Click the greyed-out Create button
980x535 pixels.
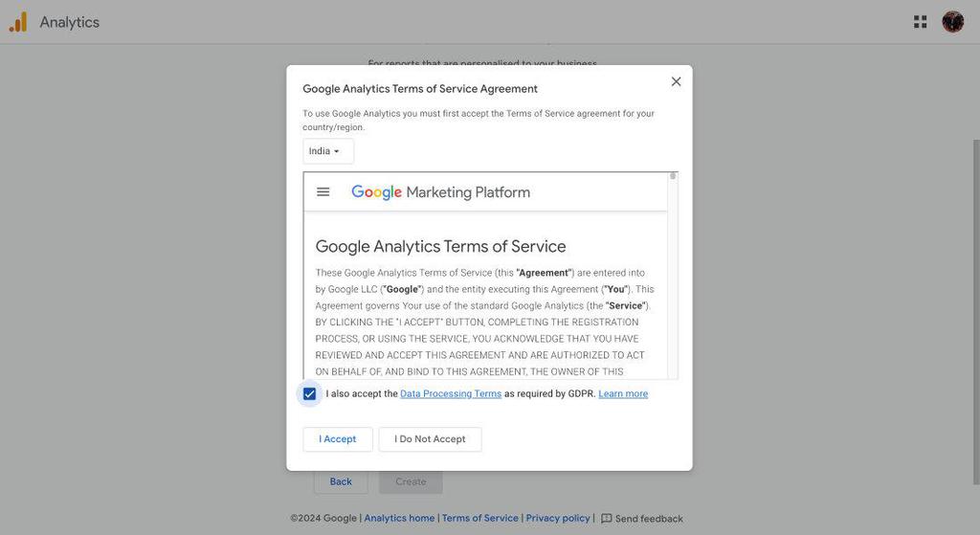pos(411,481)
